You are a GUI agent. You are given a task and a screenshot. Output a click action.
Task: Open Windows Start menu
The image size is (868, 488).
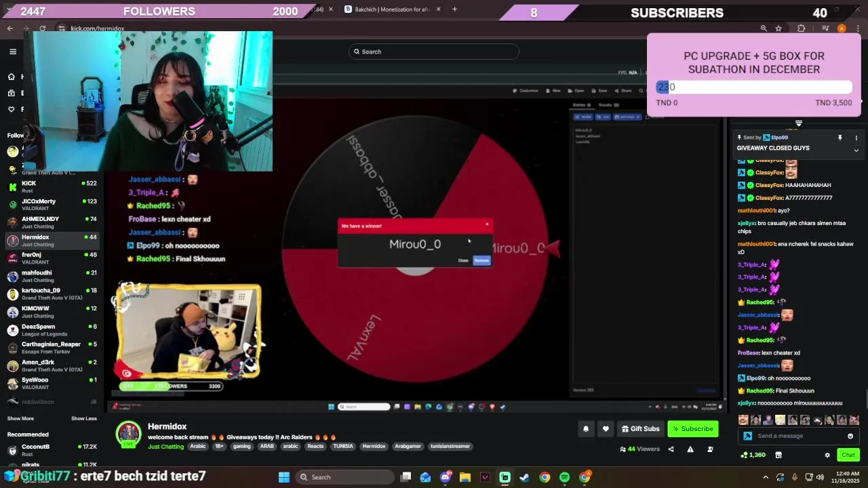tap(284, 477)
